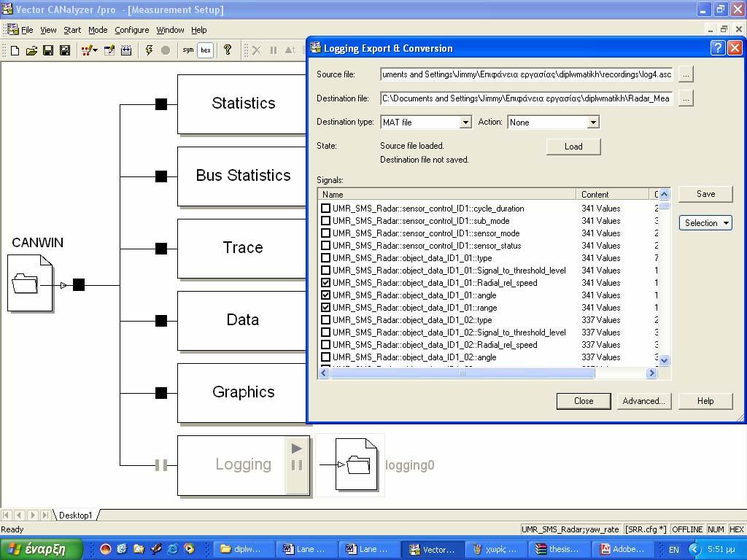Click the Name column header
The width and height of the screenshot is (747, 560).
[x=447, y=194]
